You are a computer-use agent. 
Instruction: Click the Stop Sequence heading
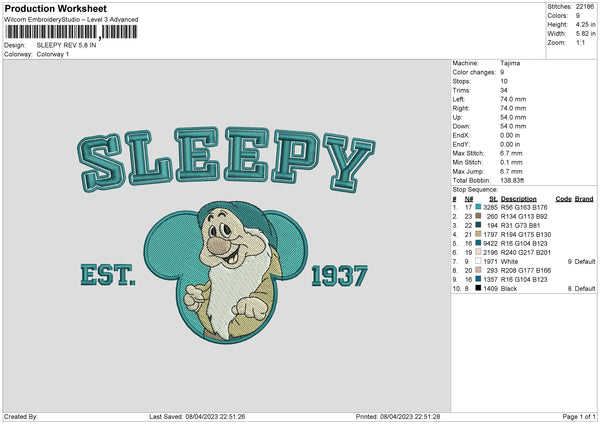pyautogui.click(x=475, y=189)
